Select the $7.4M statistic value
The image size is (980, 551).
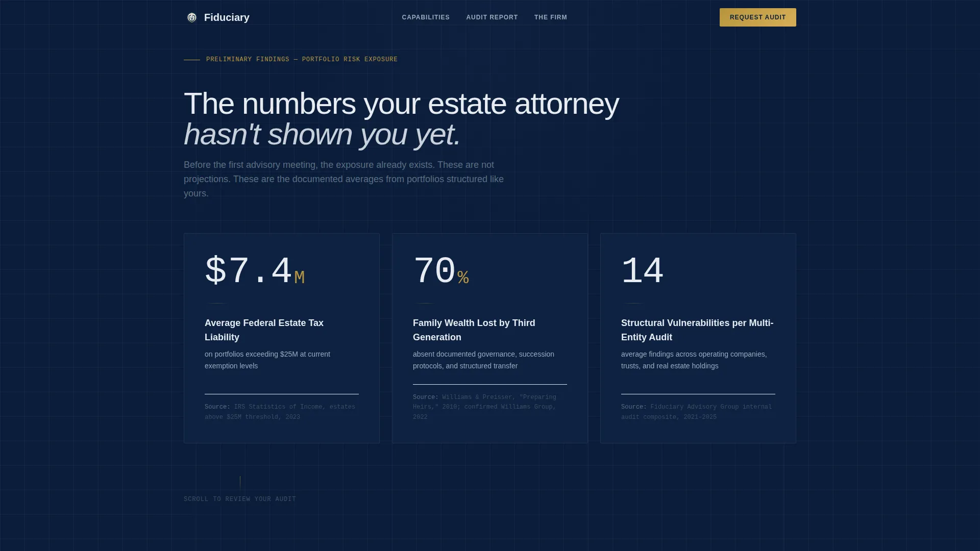tap(255, 271)
